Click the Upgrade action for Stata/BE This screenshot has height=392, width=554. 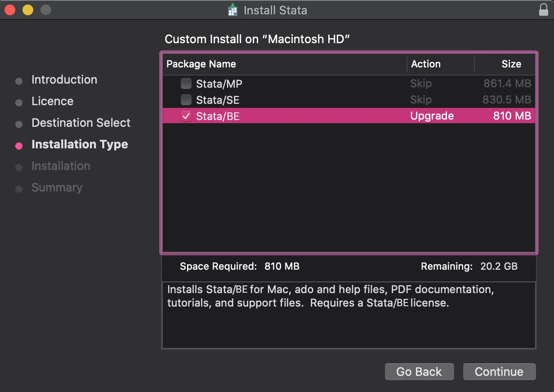432,116
